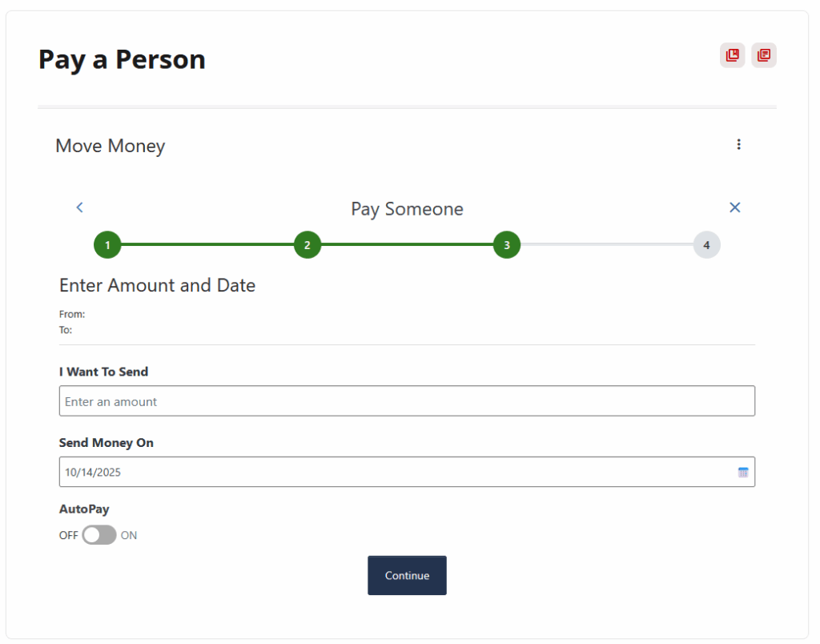Screen dimensions: 820x644
Task: Go back with the left chevron arrow
Action: coord(79,207)
